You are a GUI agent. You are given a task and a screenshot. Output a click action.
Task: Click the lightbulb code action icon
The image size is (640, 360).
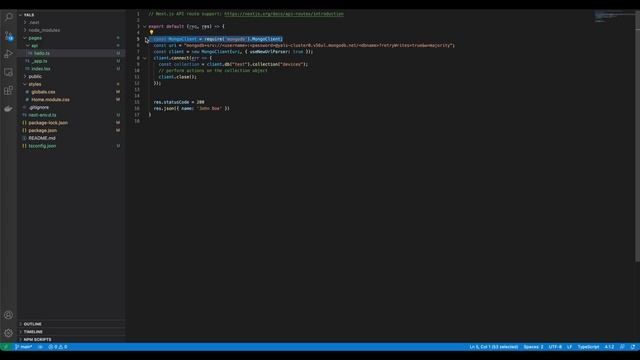[151, 32]
